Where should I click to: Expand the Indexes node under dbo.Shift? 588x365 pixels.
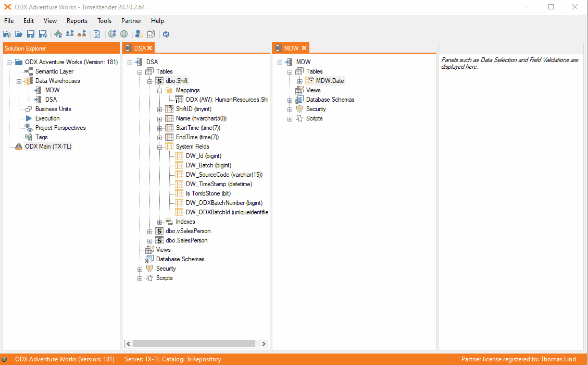(159, 222)
